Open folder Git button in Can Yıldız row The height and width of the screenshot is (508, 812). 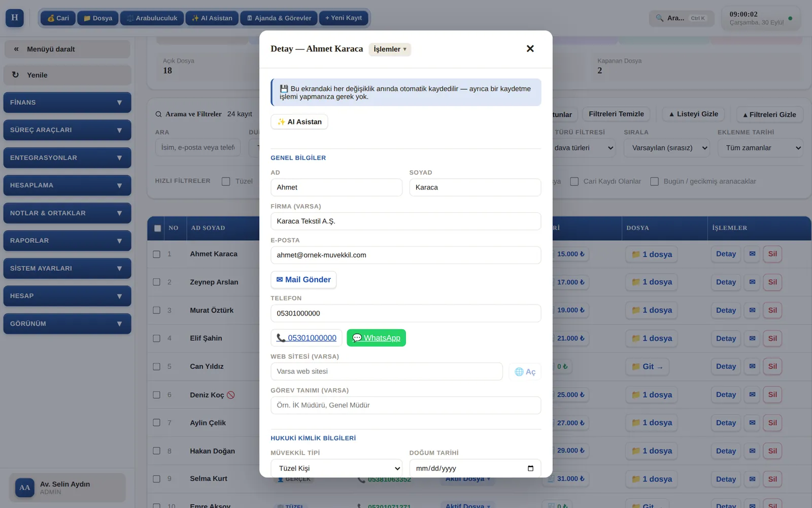[x=647, y=366]
